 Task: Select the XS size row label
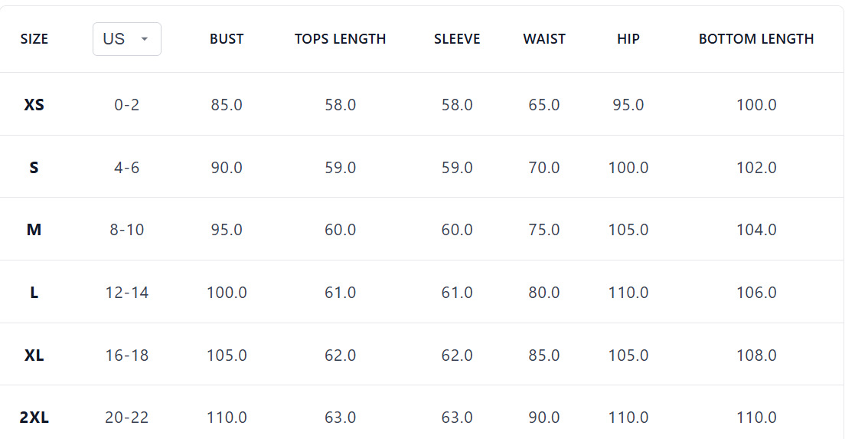34,105
